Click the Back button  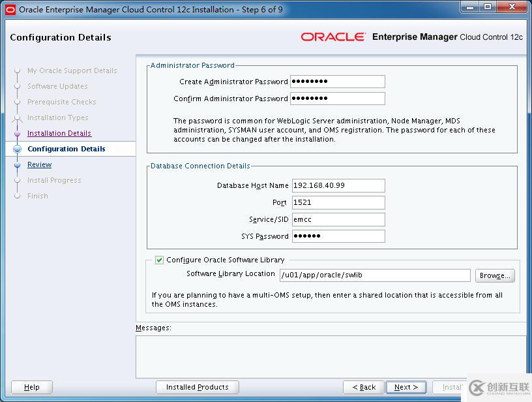pos(363,386)
